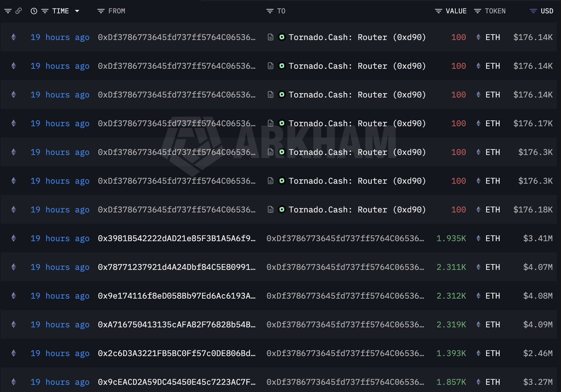Image resolution: width=561 pixels, height=392 pixels.
Task: Expand the TIME sort dropdown arrow
Action: (x=77, y=11)
